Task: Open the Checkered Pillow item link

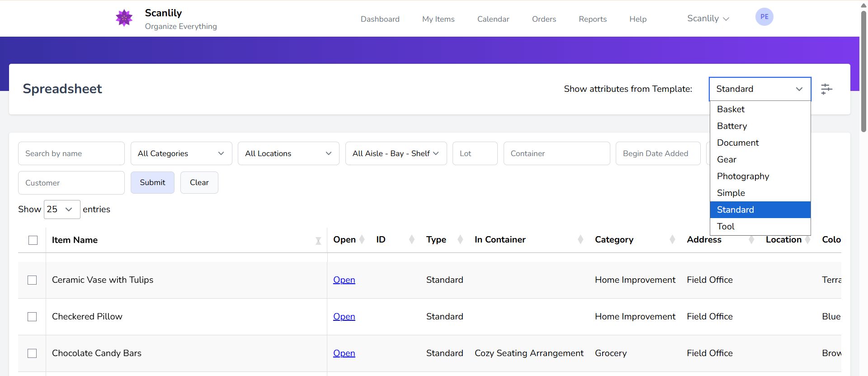Action: [x=344, y=317]
